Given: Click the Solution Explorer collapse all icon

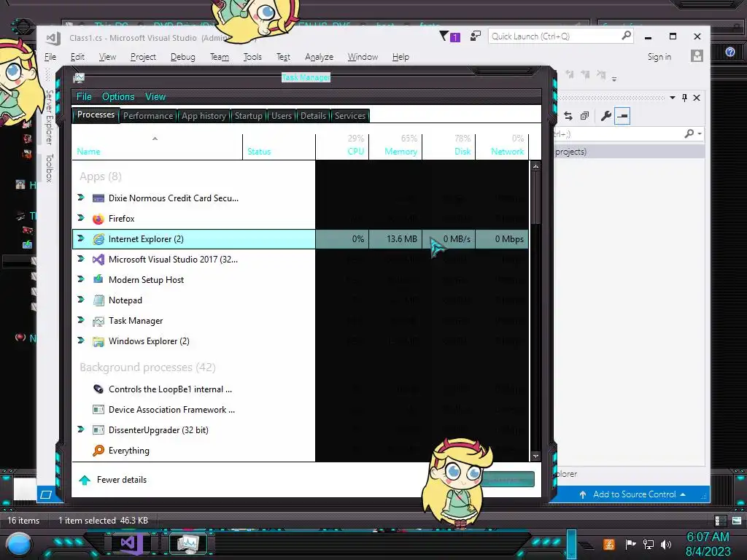Looking at the screenshot, I should click(x=584, y=116).
